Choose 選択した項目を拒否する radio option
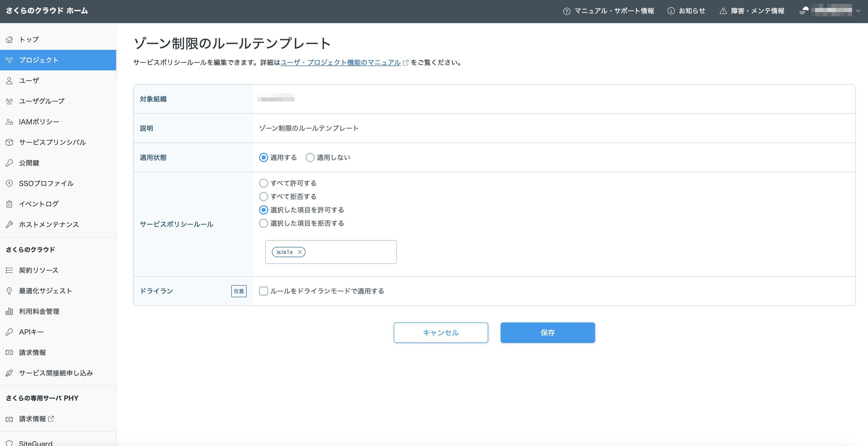 coord(263,223)
